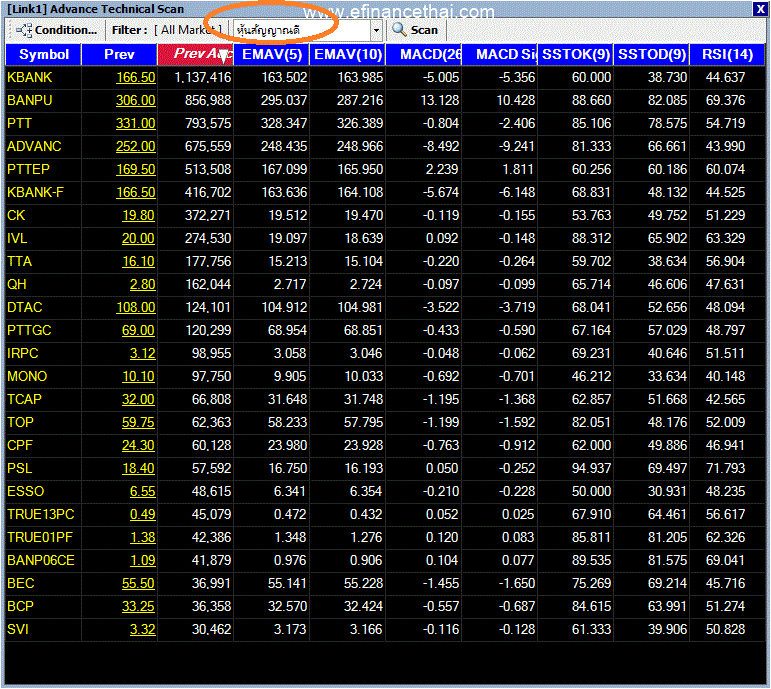The height and width of the screenshot is (689, 771).
Task: Sort by red Prev Acc column header
Action: pyautogui.click(x=196, y=54)
